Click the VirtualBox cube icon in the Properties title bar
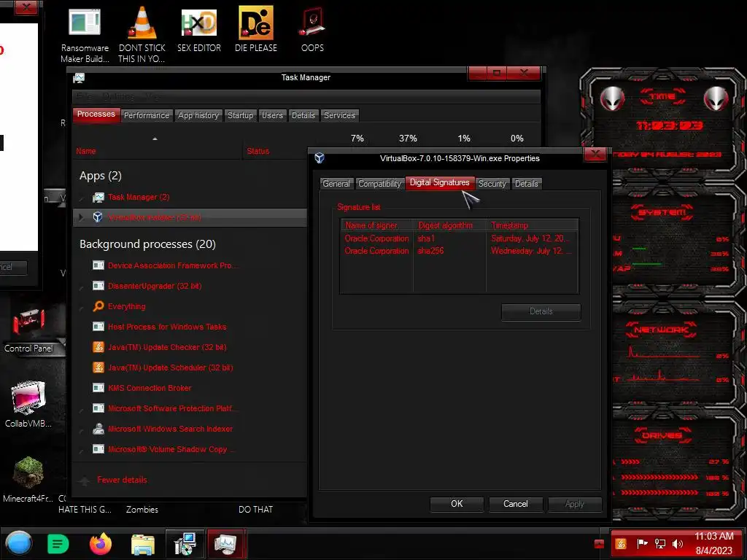 tap(320, 158)
